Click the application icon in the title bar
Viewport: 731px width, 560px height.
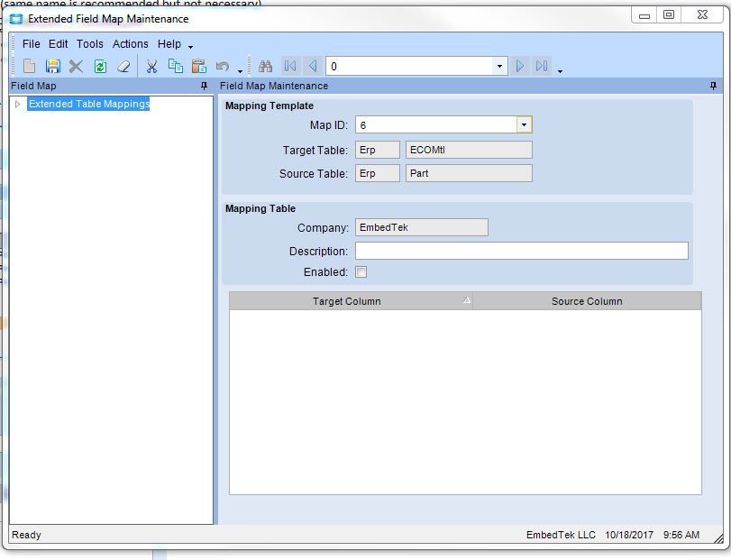(x=16, y=19)
